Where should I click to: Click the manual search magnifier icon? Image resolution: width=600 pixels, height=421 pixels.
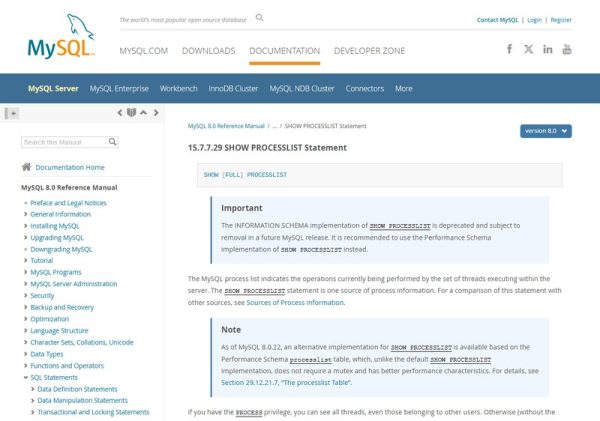click(112, 142)
